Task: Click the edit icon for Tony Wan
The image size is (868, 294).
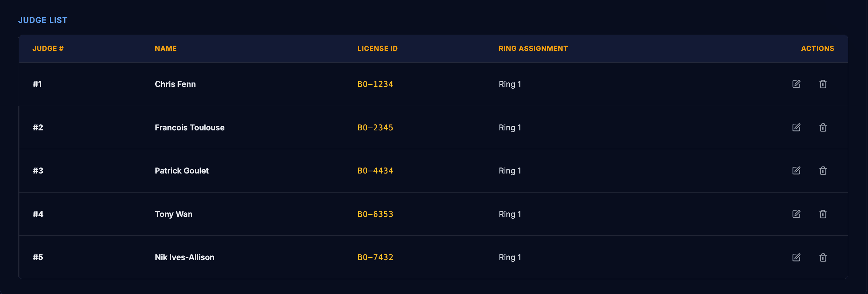Action: pyautogui.click(x=797, y=214)
